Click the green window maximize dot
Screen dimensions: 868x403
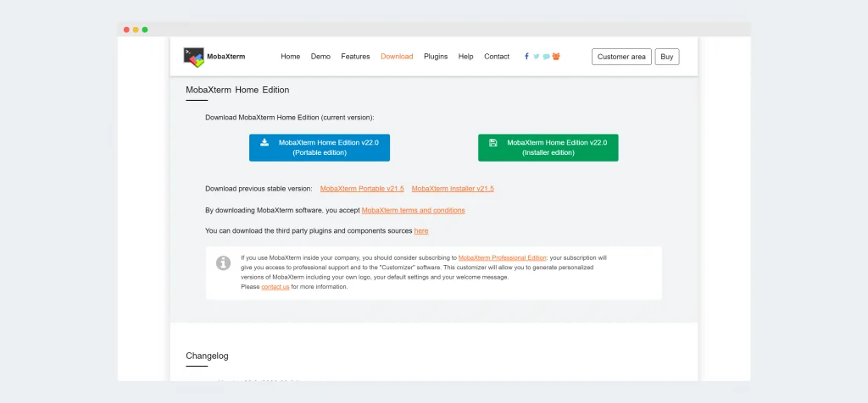[145, 30]
